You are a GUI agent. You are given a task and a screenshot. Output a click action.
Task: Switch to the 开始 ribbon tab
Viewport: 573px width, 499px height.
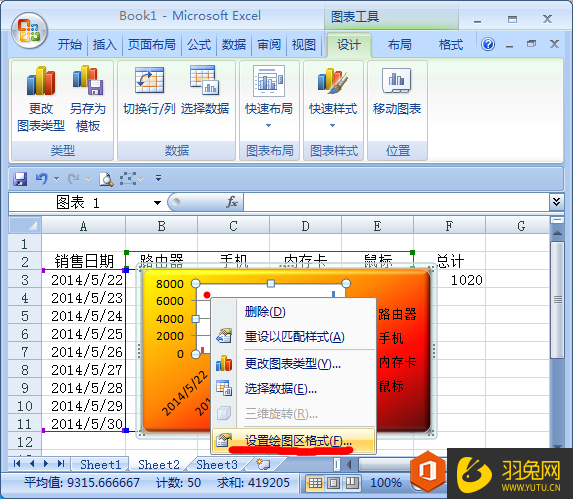70,45
